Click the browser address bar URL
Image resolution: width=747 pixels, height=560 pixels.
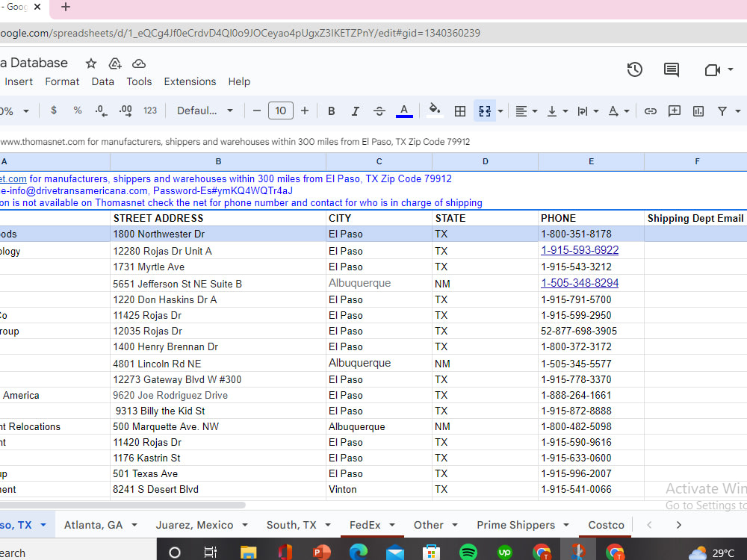(240, 34)
